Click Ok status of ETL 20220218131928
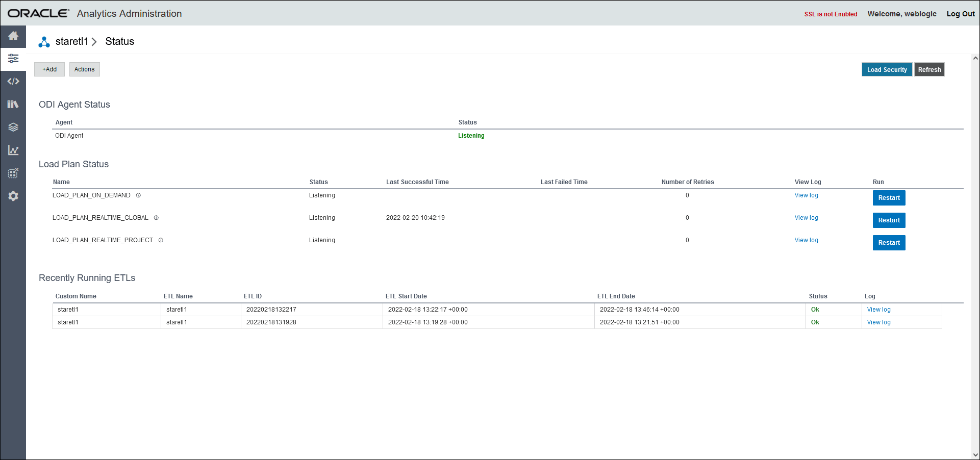 point(815,322)
